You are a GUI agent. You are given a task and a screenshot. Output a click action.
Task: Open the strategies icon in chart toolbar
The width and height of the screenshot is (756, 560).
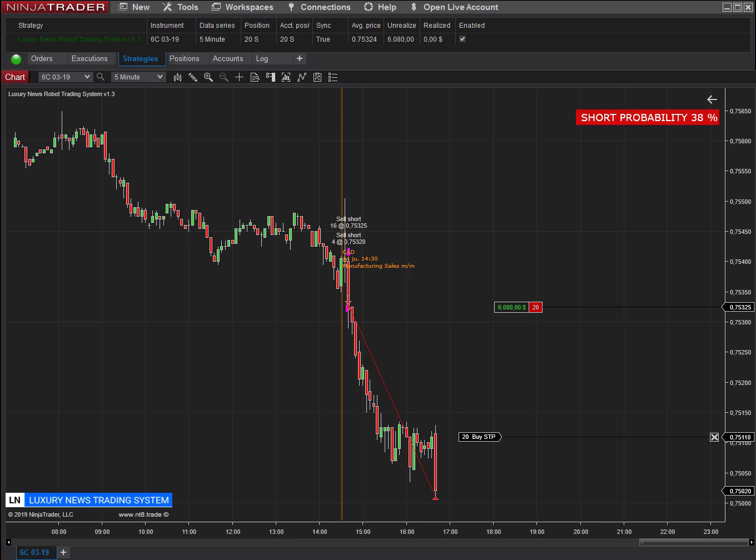coord(317,77)
